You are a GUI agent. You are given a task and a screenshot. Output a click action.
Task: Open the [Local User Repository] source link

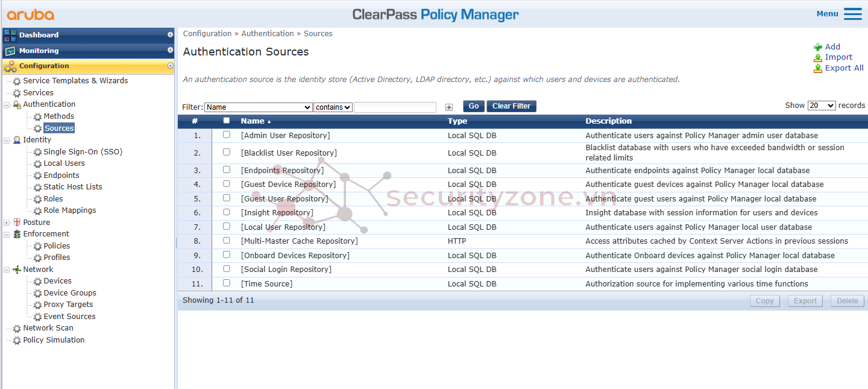[283, 227]
